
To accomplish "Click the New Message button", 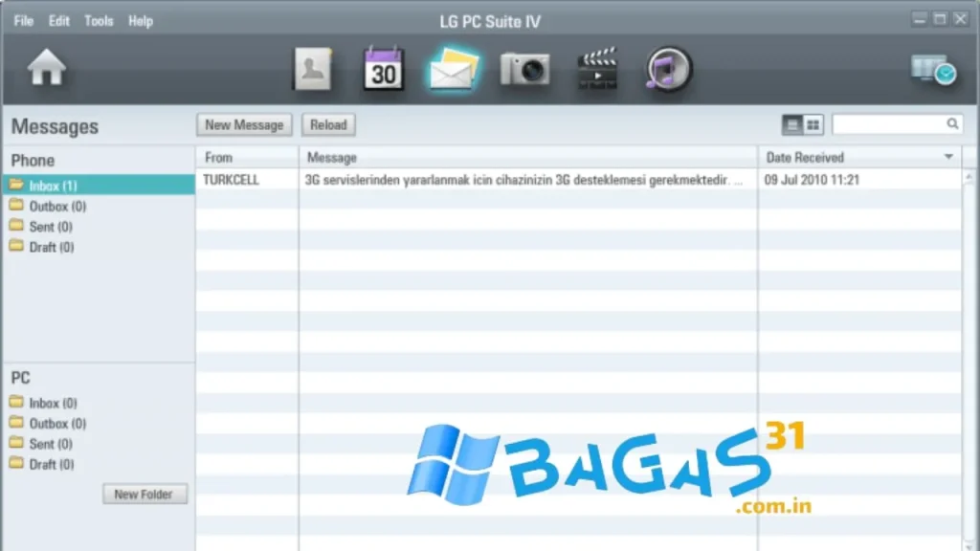I will pyautogui.click(x=244, y=124).
